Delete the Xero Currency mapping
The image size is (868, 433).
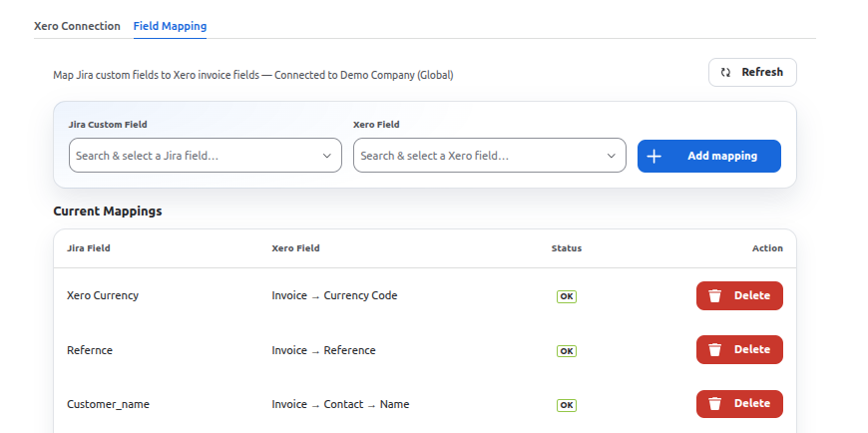tap(739, 295)
